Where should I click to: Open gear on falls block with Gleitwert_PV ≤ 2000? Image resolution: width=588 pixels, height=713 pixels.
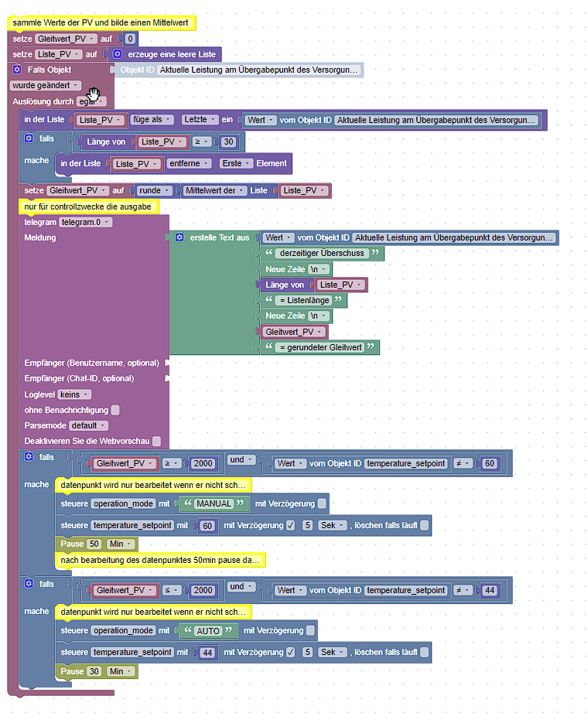29,583
